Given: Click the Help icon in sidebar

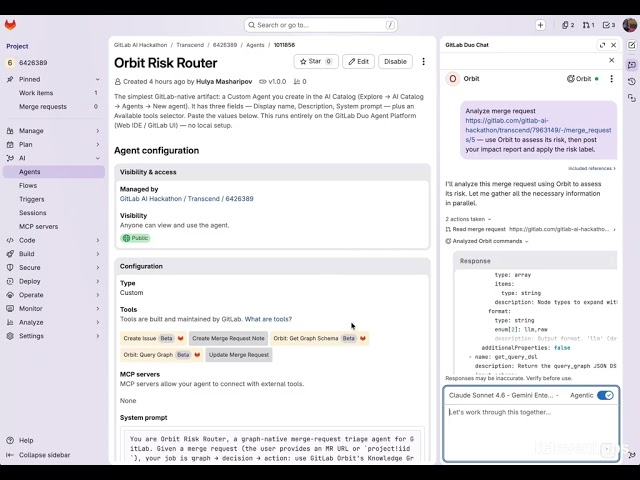Looking at the screenshot, I should coord(10,440).
